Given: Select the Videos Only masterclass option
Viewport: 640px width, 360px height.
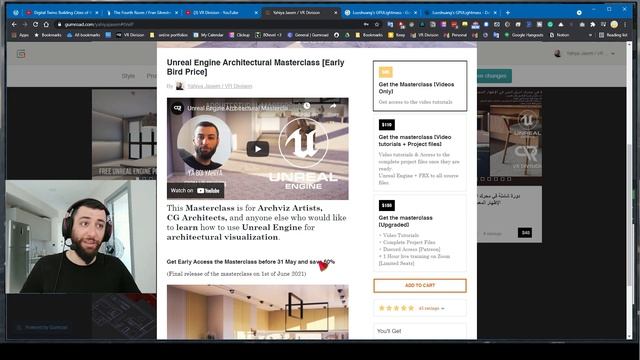Looking at the screenshot, I should click(420, 86).
